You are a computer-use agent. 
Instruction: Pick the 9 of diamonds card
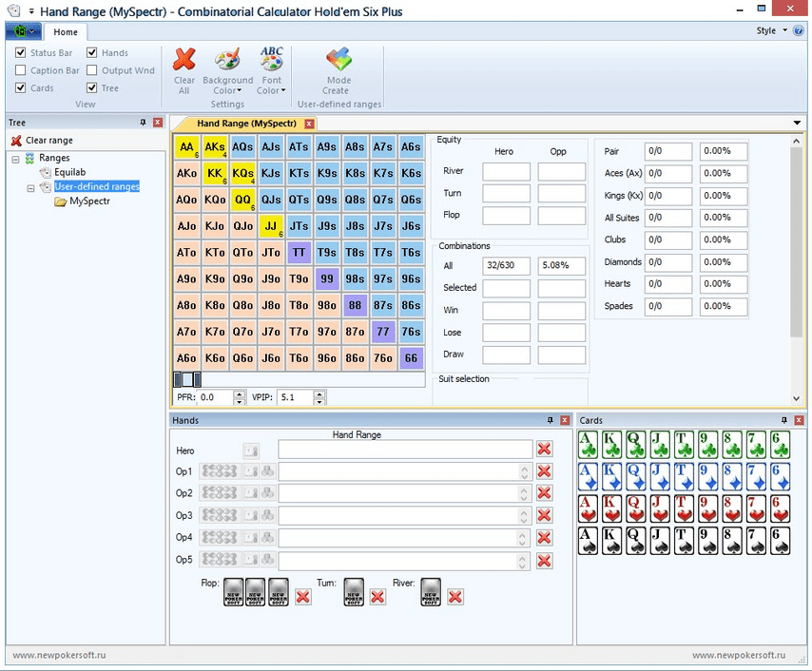click(x=708, y=477)
